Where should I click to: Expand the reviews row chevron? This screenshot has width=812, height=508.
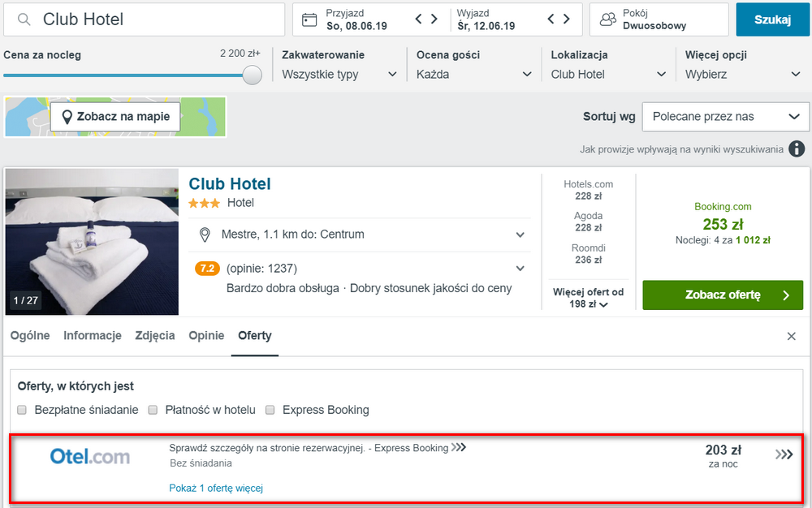point(520,269)
